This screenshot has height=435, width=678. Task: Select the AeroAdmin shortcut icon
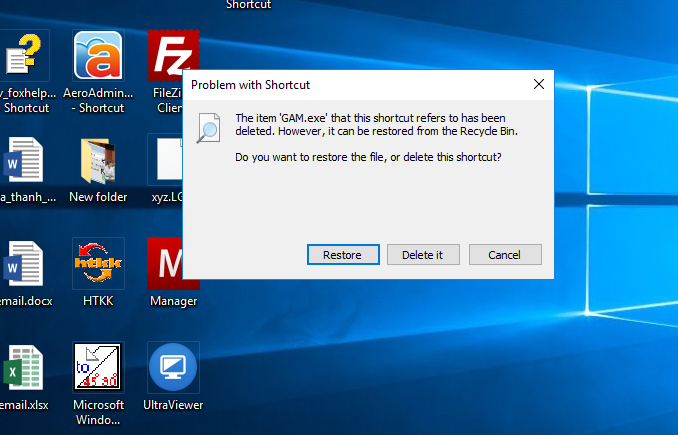98,55
